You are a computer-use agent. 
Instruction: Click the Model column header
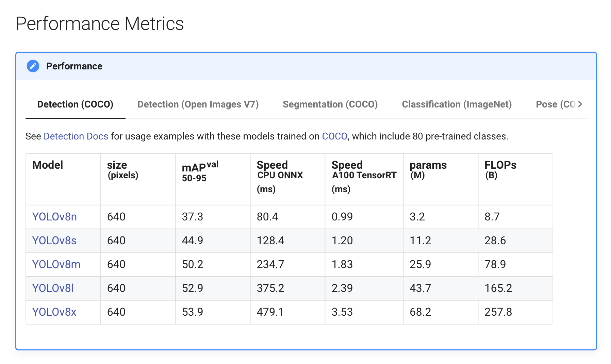click(x=48, y=165)
